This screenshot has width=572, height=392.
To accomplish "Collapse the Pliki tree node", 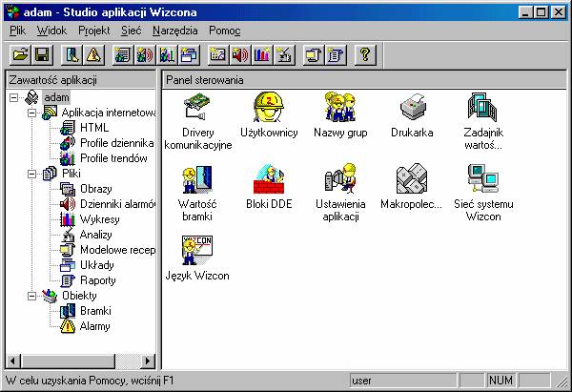I will click(x=31, y=174).
